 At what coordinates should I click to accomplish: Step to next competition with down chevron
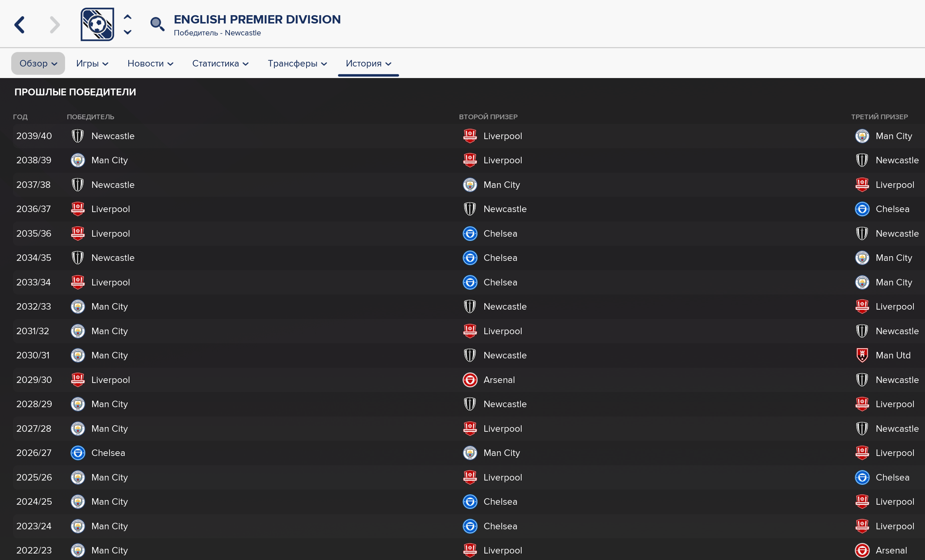pyautogui.click(x=128, y=32)
